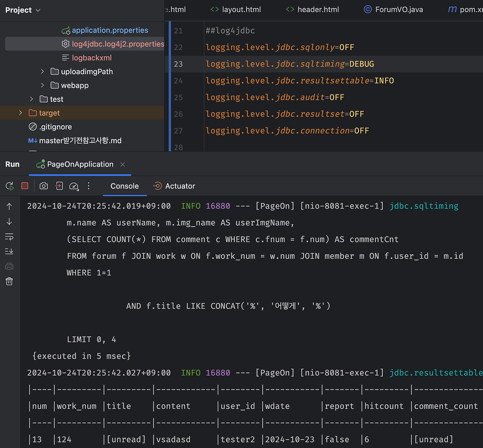Click line number 27 in the editor gutter

click(178, 131)
